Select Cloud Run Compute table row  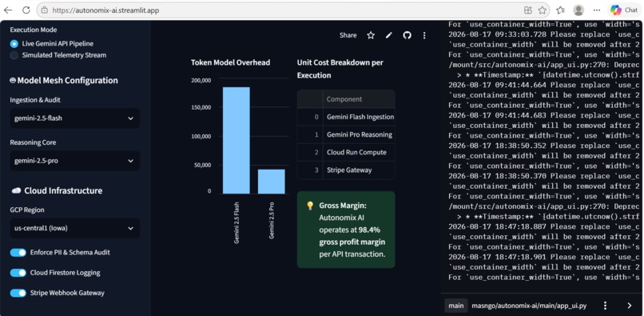(346, 152)
